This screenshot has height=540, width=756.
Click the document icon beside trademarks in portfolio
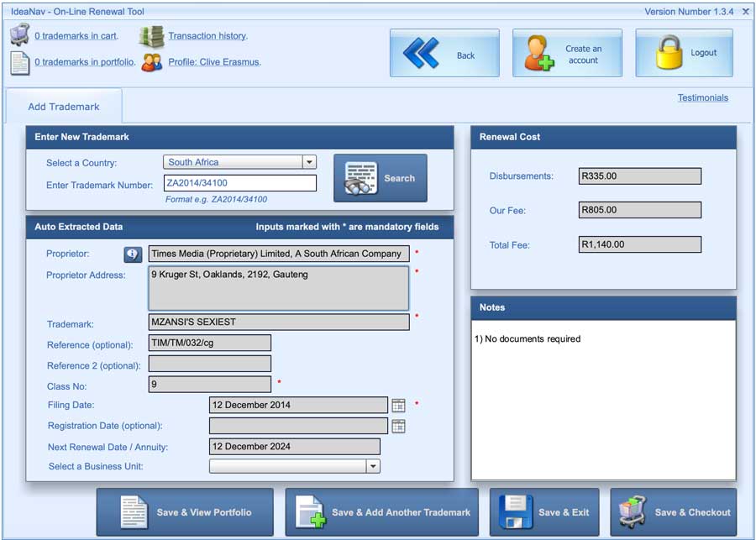point(20,63)
